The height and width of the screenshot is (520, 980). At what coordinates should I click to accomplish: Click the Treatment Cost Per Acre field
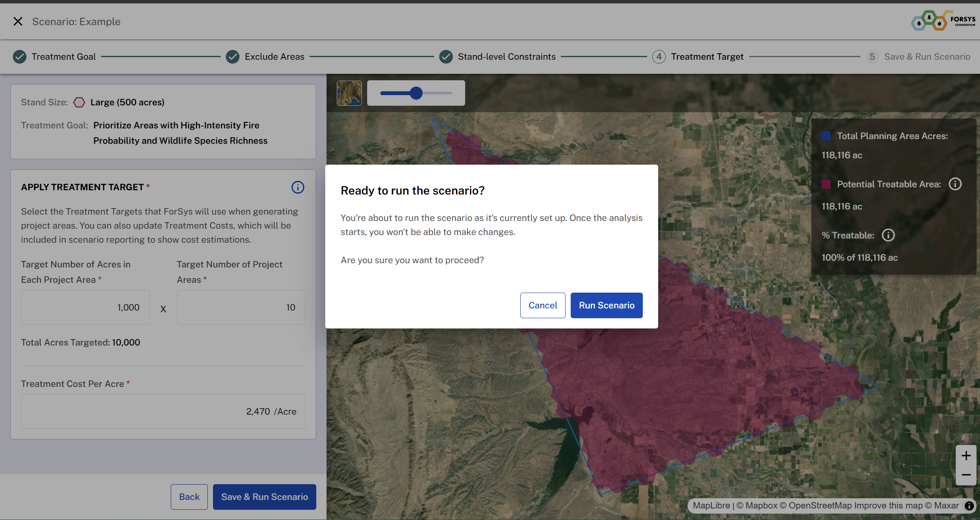163,412
